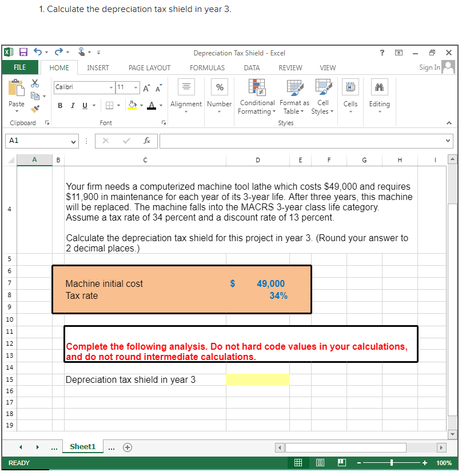Select column C header
This screenshot has height=476, width=462.
[x=145, y=160]
